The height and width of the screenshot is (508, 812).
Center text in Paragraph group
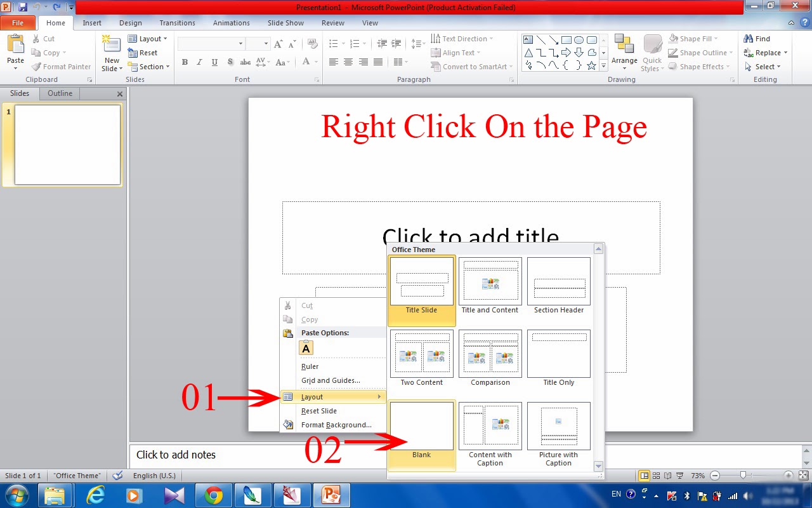click(x=348, y=62)
